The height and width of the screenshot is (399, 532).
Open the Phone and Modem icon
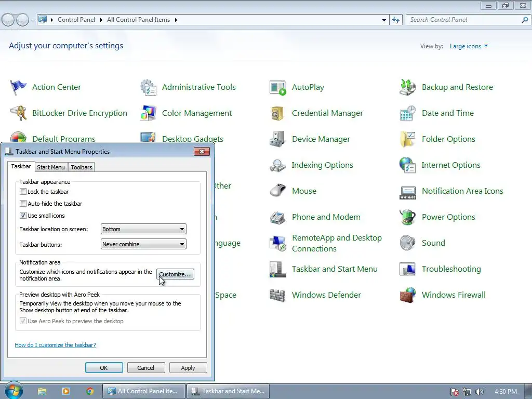pos(277,217)
